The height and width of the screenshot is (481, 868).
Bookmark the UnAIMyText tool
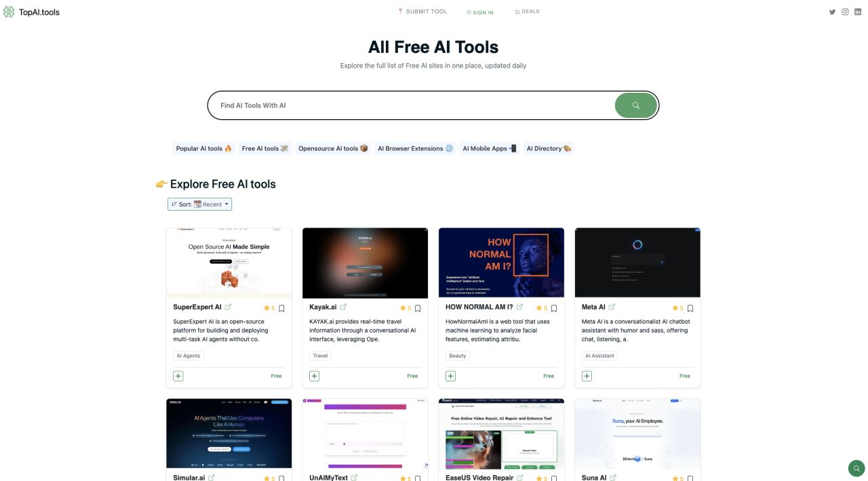tap(418, 478)
